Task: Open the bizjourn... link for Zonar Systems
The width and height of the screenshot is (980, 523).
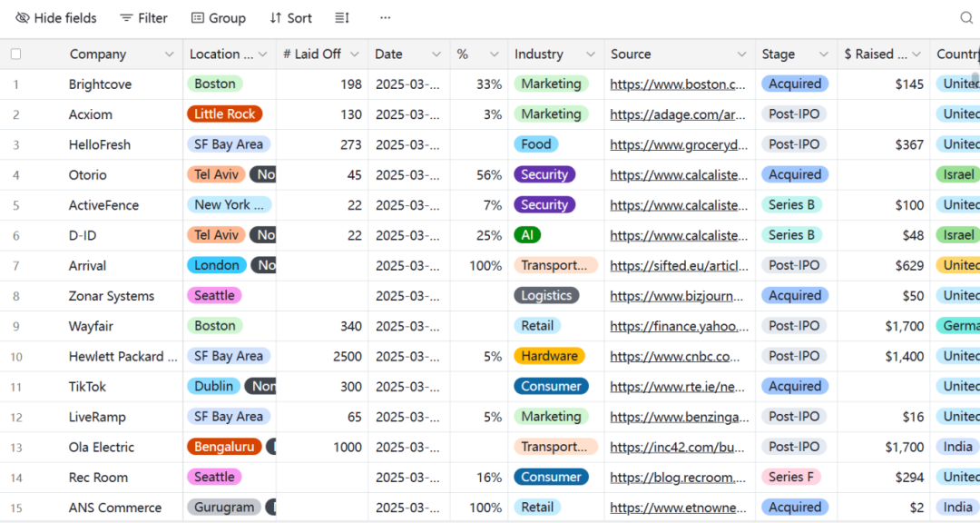Action: point(676,296)
